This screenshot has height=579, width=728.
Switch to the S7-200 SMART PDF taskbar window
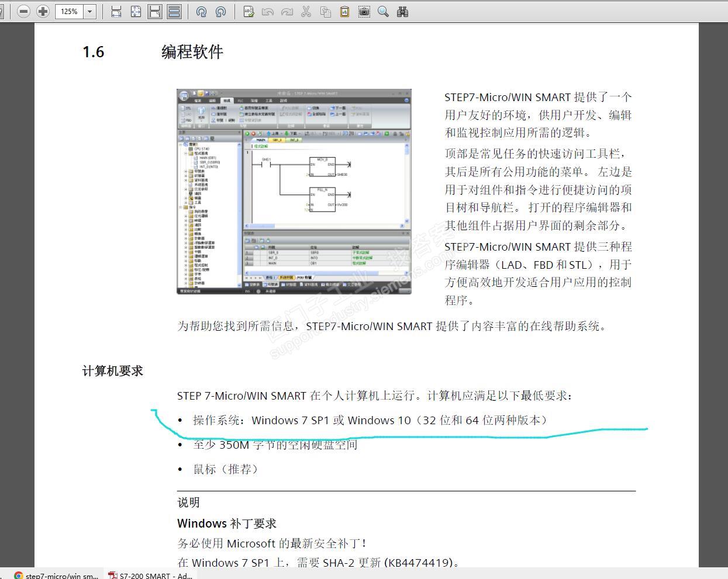151,575
